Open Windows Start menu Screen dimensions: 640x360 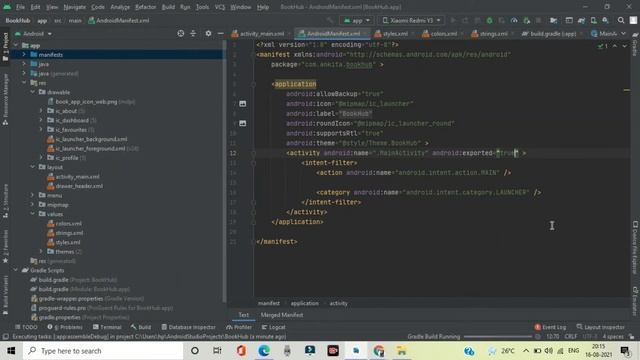(x=11, y=351)
